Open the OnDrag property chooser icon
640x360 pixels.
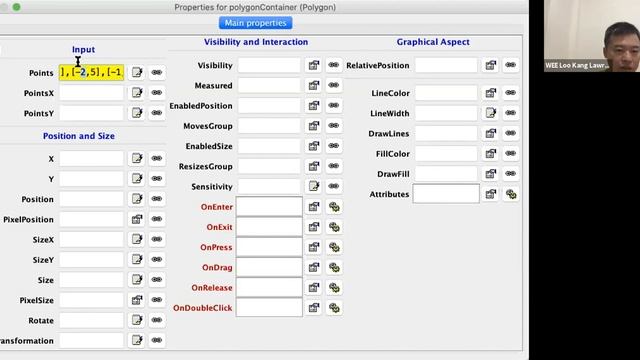click(x=313, y=267)
